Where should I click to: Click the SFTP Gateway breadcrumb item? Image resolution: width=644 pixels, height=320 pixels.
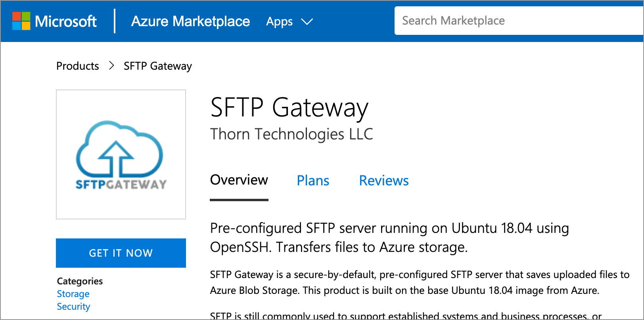157,66
